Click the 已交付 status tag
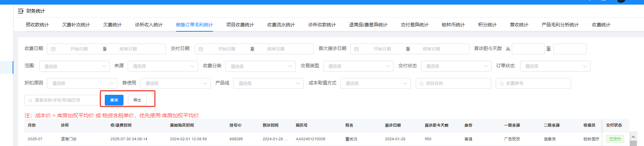The height and width of the screenshot is (146, 644). [615, 139]
